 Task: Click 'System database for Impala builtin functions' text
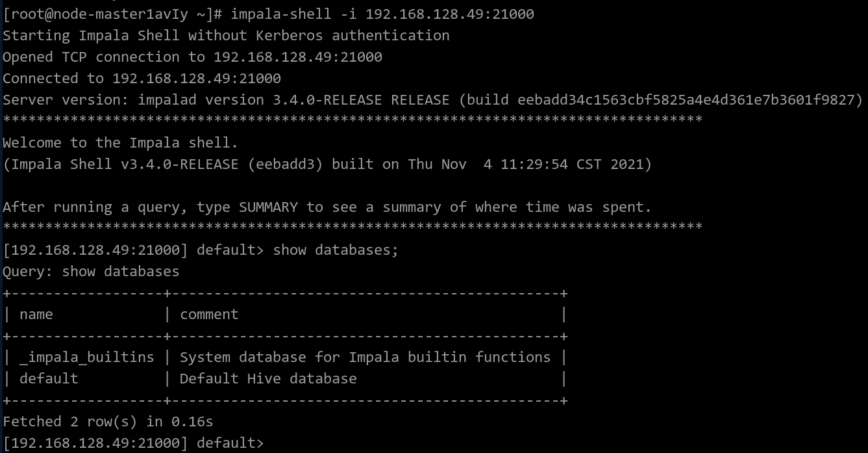tap(365, 357)
